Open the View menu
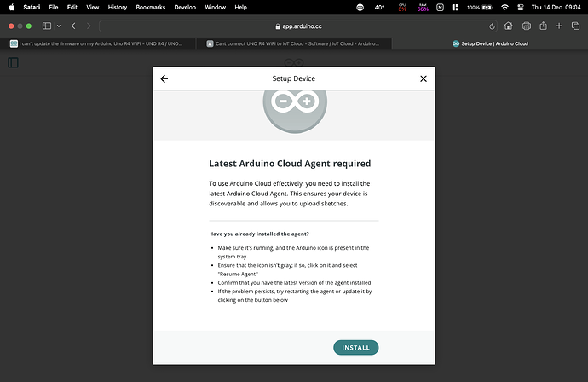 [92, 7]
